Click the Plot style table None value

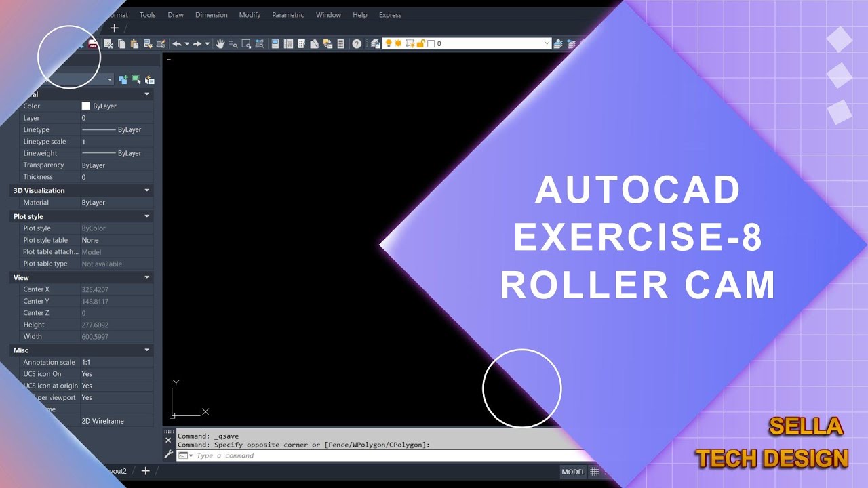tap(116, 240)
